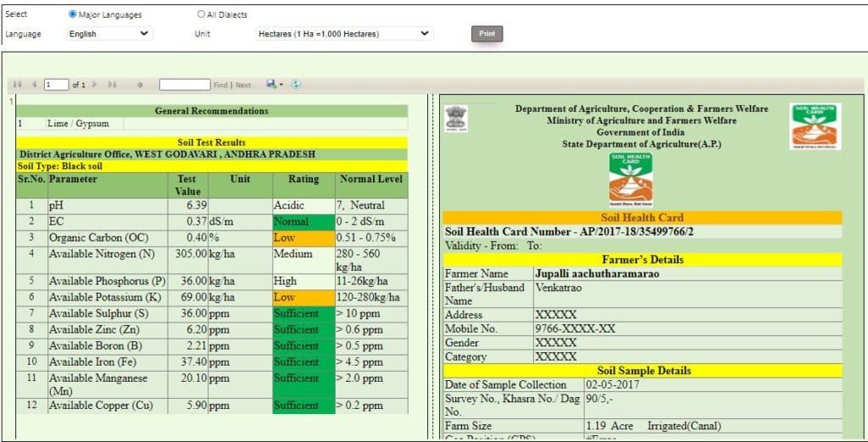Click sample collection date 02-05-2017

612,384
